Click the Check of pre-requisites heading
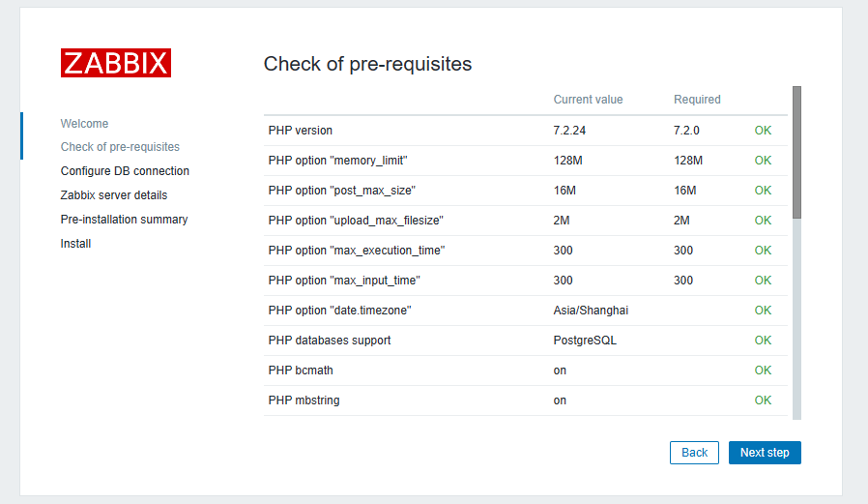This screenshot has height=504, width=868. tap(367, 65)
